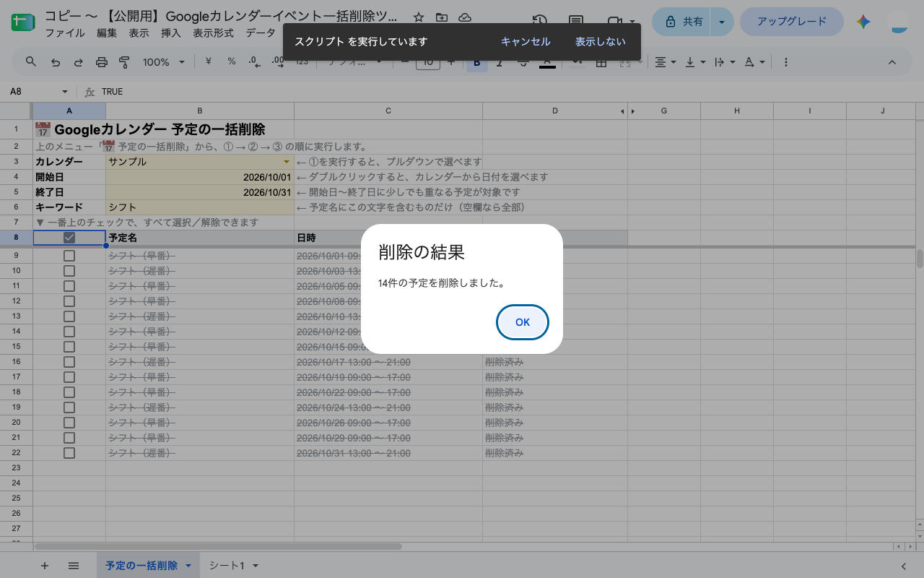Open horizontal align dropdown
Image resolution: width=924 pixels, height=578 pixels.
665,62
